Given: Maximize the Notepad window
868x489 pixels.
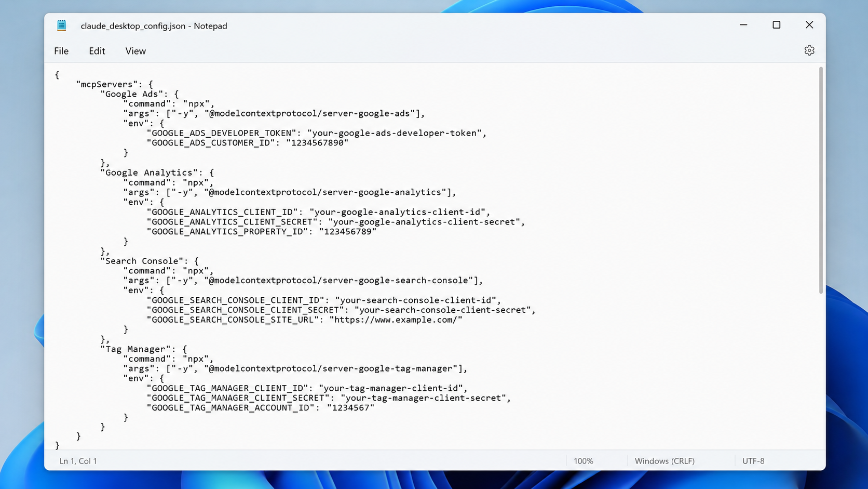Looking at the screenshot, I should click(776, 25).
